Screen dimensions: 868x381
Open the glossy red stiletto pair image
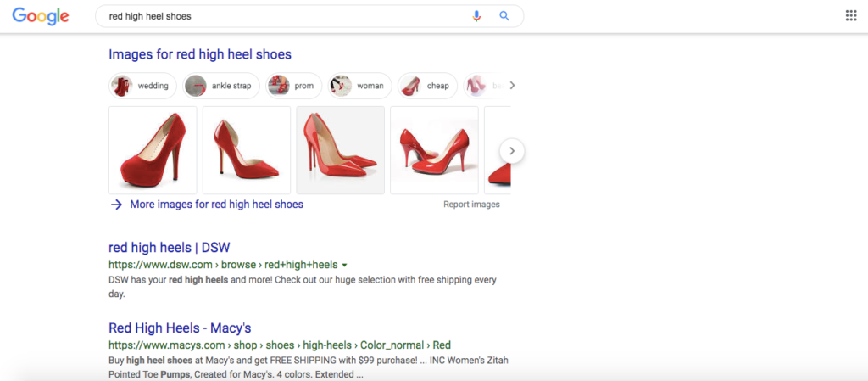point(341,150)
